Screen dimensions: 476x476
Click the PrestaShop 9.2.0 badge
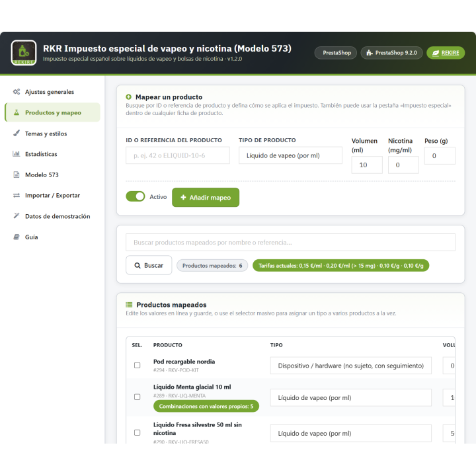(391, 53)
